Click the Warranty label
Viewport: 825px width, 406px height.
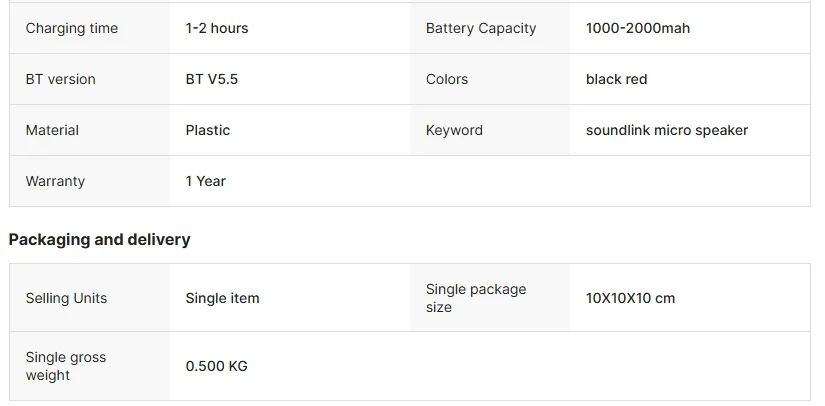(55, 181)
